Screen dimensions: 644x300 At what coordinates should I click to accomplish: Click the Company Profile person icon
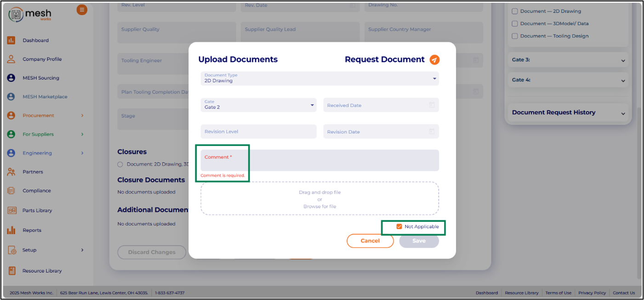(11, 59)
